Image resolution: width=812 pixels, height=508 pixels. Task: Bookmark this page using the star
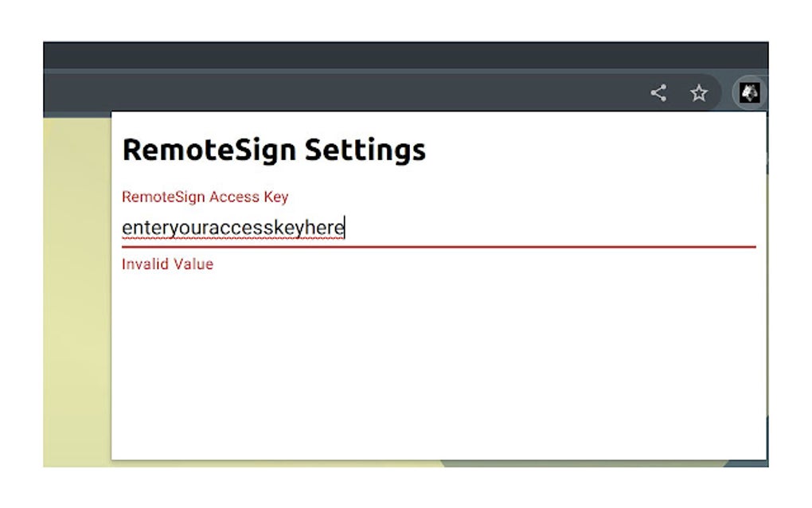698,93
